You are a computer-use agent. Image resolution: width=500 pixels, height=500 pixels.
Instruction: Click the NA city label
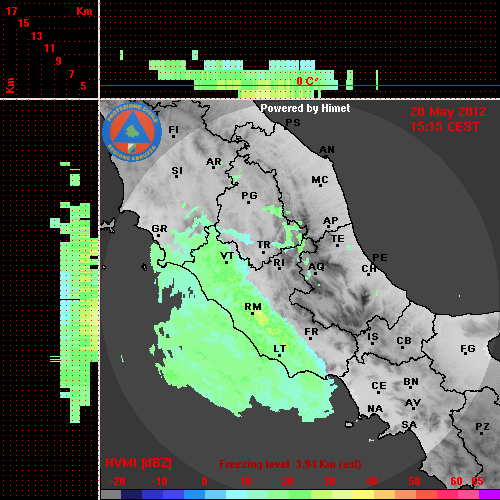pos(375,409)
